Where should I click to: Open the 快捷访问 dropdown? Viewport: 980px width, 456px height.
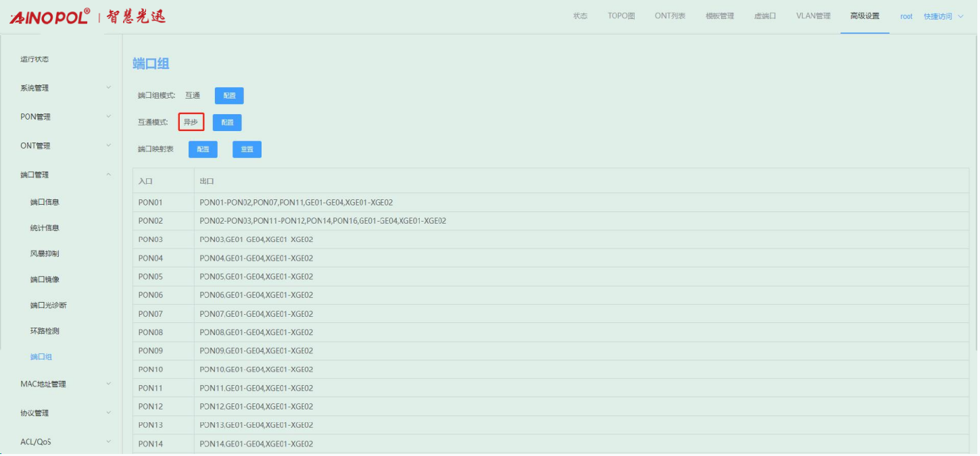pyautogui.click(x=944, y=16)
